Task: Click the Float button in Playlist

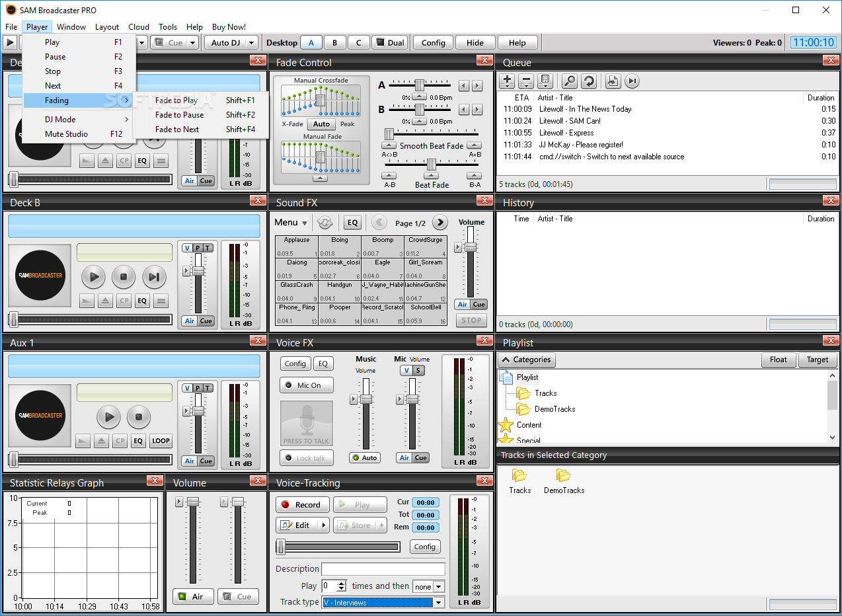Action: click(779, 360)
